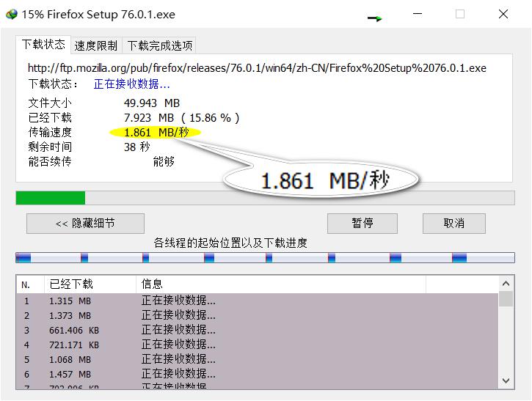Click the Firefox download URL text
The width and height of the screenshot is (532, 401).
(x=257, y=68)
